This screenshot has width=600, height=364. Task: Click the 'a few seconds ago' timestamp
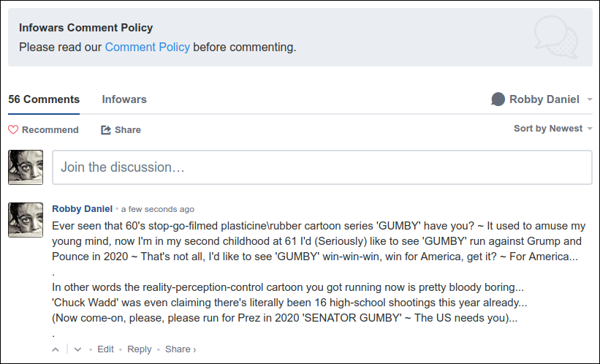point(158,209)
